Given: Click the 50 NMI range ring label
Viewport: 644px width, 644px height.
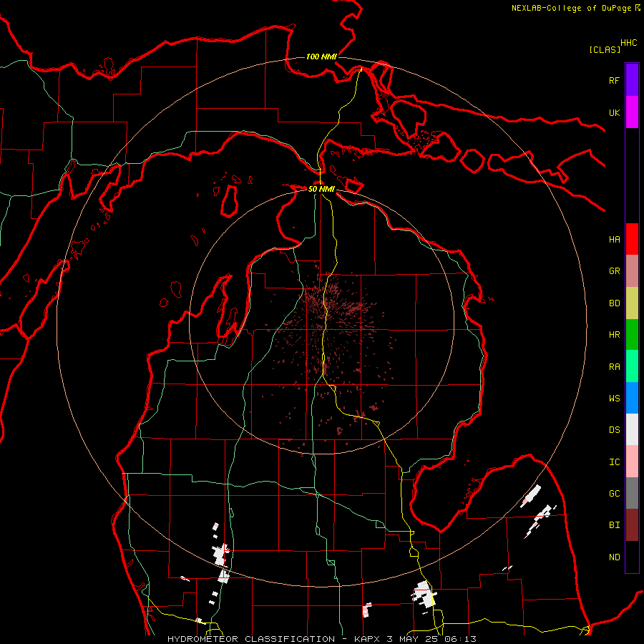Looking at the screenshot, I should pos(321,189).
